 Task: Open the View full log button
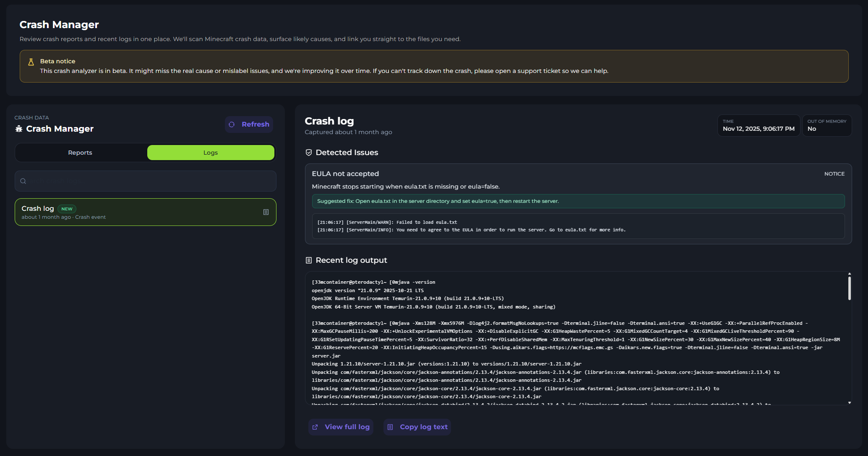341,427
